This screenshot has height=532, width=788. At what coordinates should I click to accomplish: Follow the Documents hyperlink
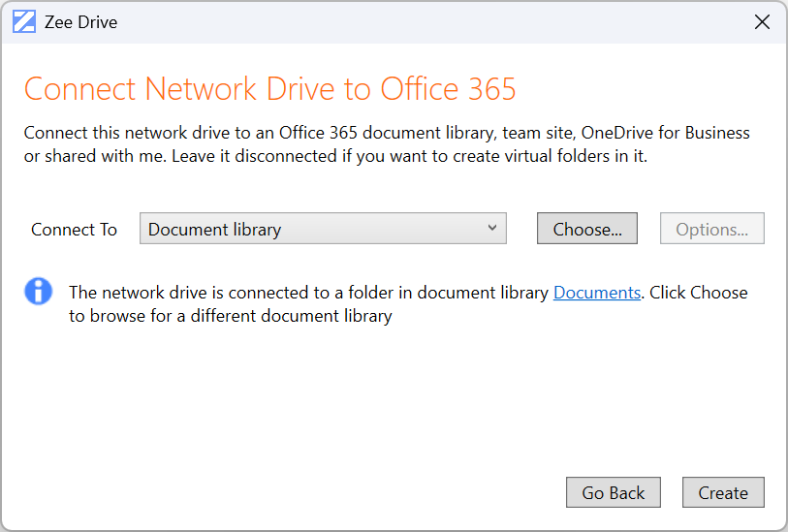pos(596,293)
